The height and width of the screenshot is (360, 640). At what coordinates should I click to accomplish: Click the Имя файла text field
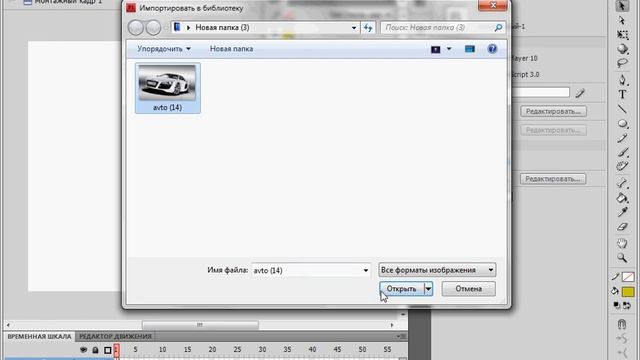click(306, 270)
